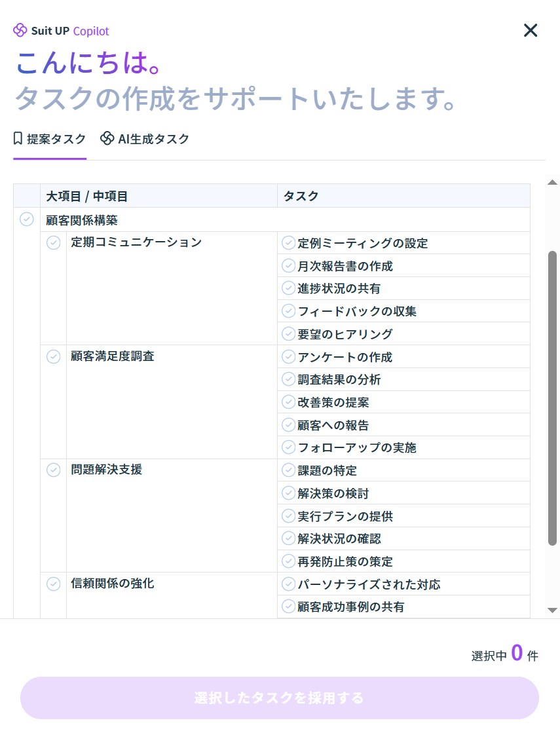Open the 提案タスク tab
This screenshot has width=560, height=733.
[50, 139]
